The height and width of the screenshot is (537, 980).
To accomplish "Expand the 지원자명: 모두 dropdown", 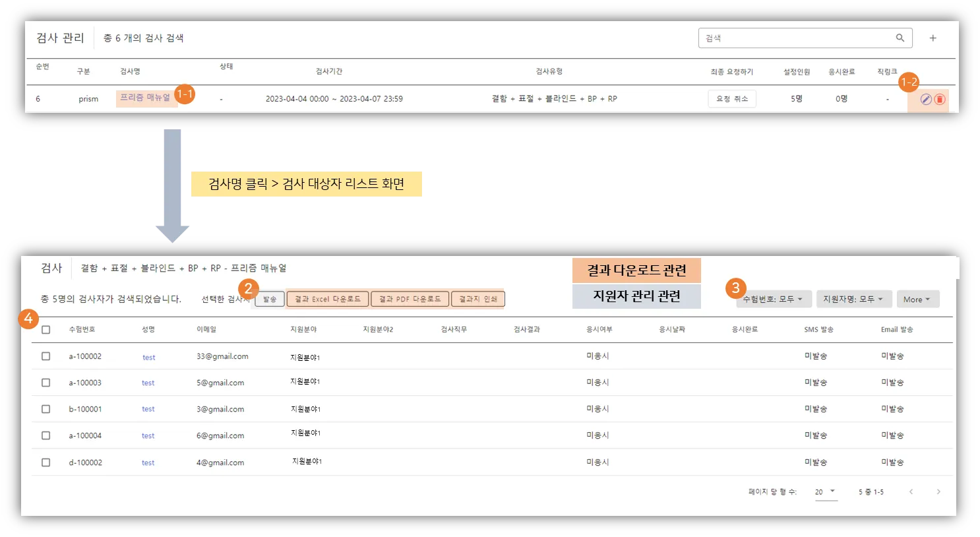I will pyautogui.click(x=853, y=299).
